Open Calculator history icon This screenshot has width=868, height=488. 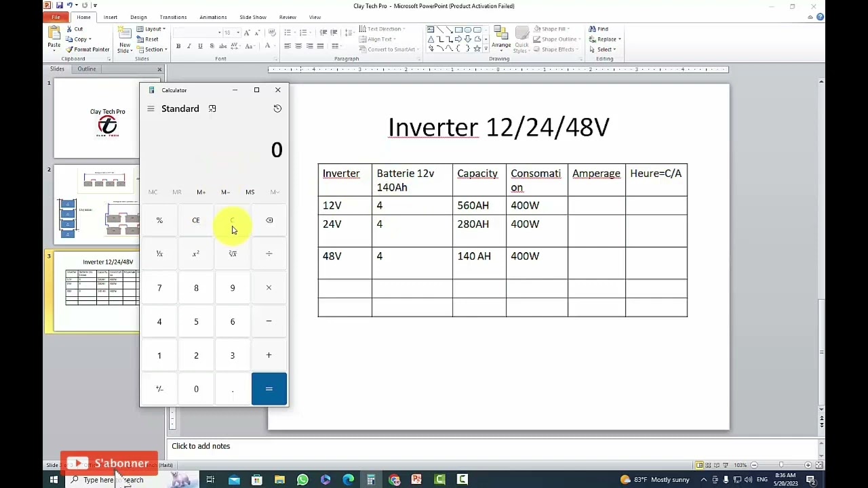click(x=277, y=108)
